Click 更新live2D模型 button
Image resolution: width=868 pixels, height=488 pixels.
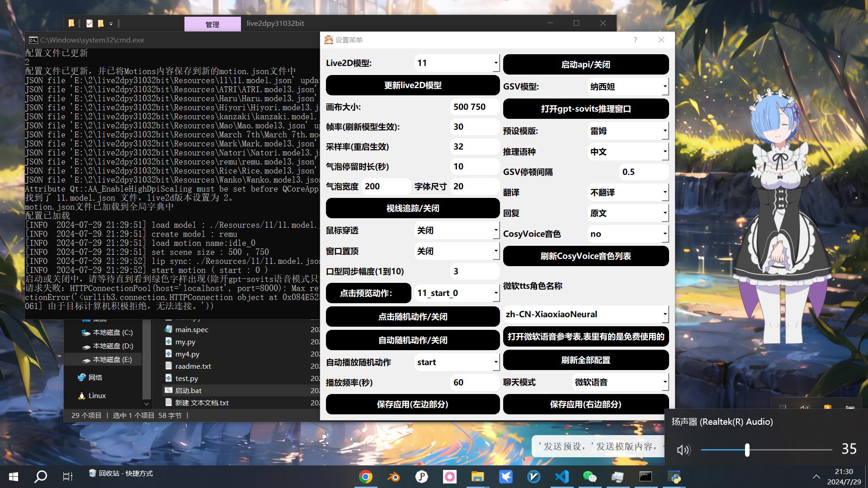(413, 85)
